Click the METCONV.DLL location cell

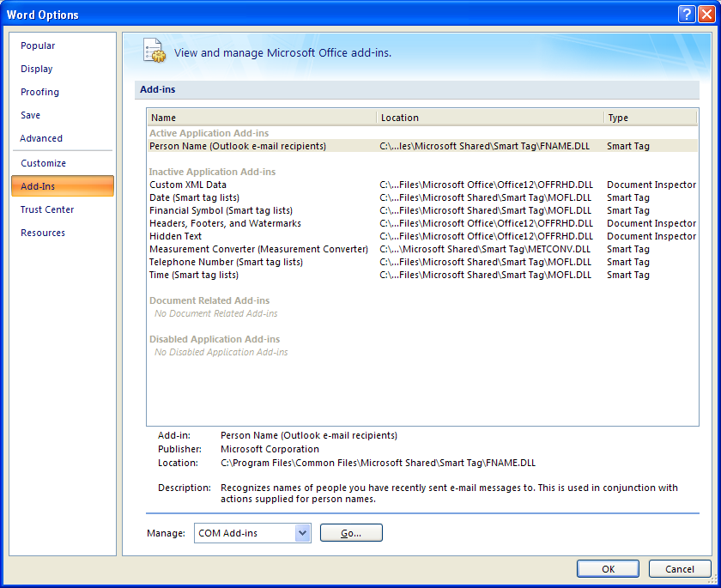point(485,249)
